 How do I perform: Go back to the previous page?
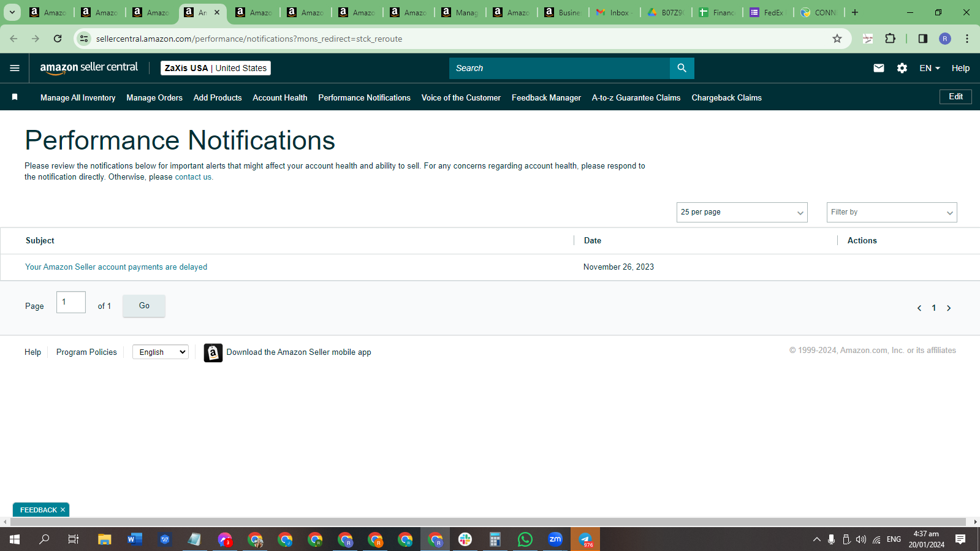(x=13, y=39)
